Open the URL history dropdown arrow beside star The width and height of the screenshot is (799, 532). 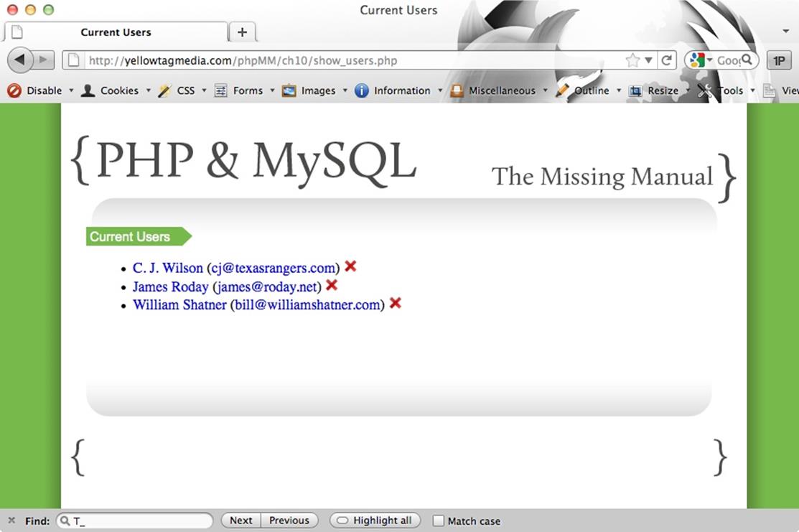click(649, 60)
